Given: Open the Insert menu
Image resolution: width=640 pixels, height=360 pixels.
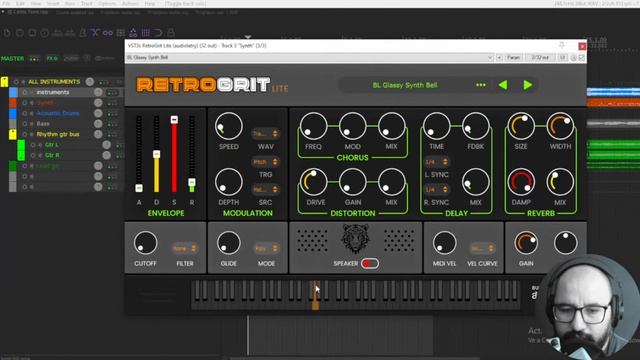Looking at the screenshot, I should pos(53,4).
